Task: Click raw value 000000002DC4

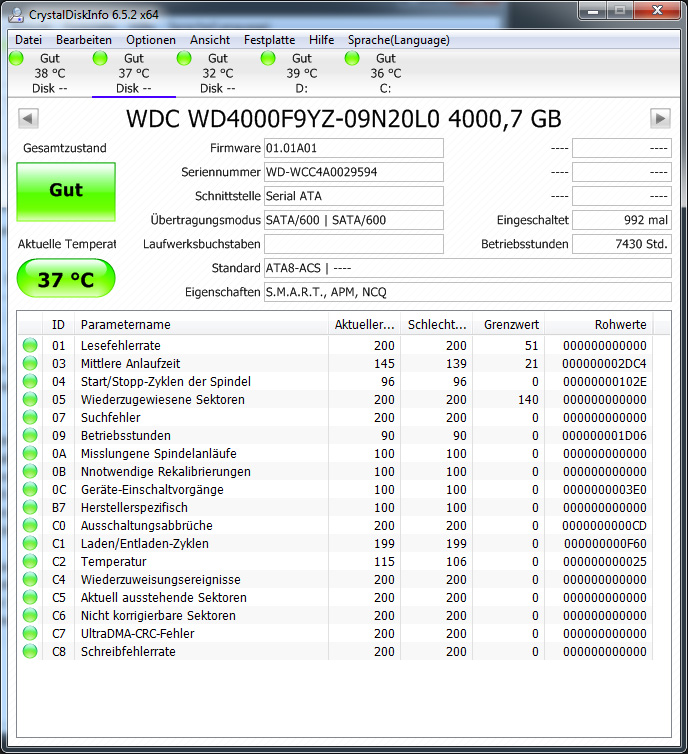Action: pos(604,364)
